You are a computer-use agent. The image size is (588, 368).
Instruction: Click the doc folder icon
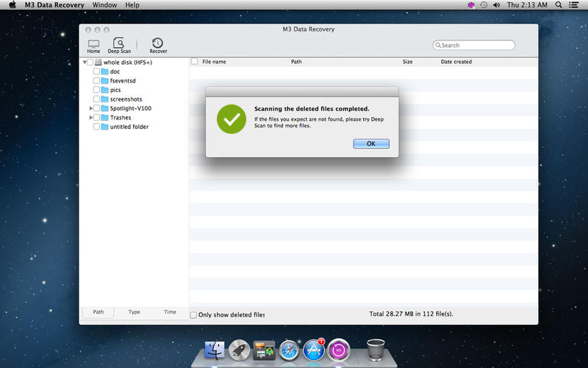(x=104, y=71)
